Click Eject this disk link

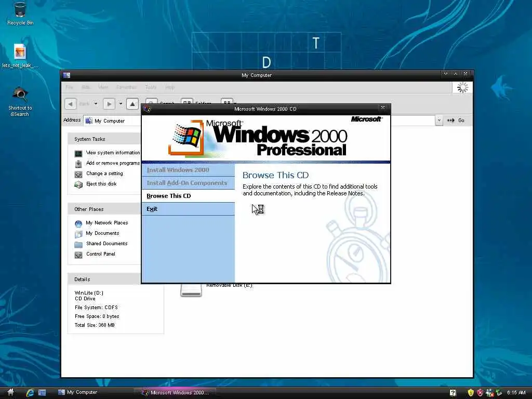pos(101,184)
